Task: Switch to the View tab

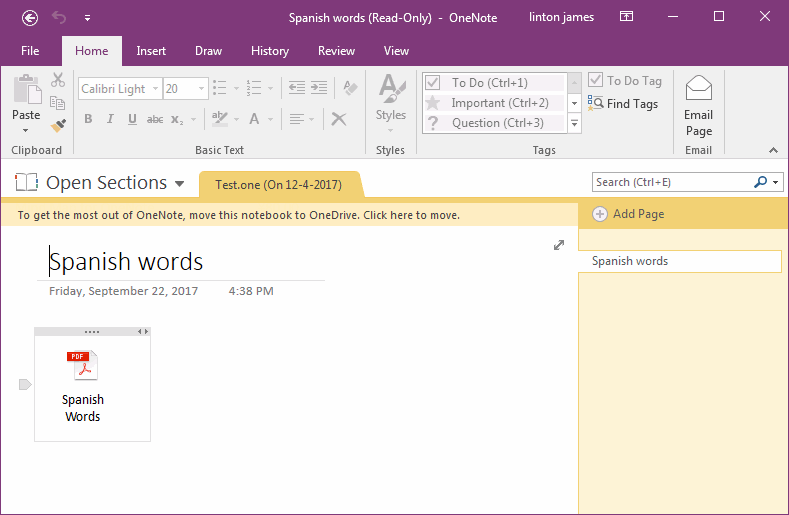Action: (x=396, y=51)
